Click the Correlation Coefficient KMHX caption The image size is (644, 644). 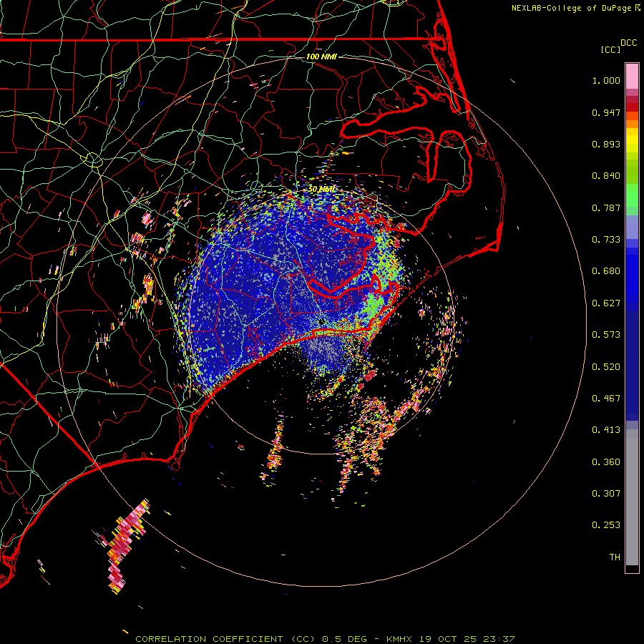pyautogui.click(x=325, y=639)
